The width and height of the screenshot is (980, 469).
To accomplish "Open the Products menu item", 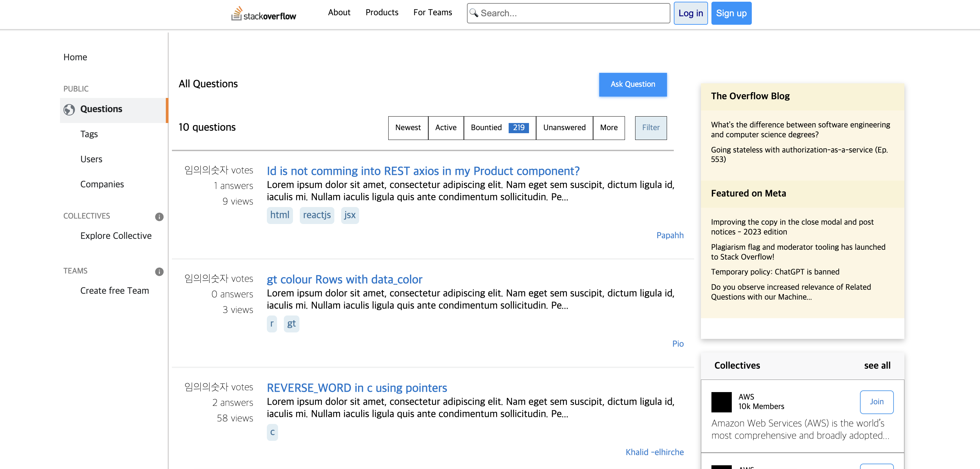I will click(x=381, y=13).
